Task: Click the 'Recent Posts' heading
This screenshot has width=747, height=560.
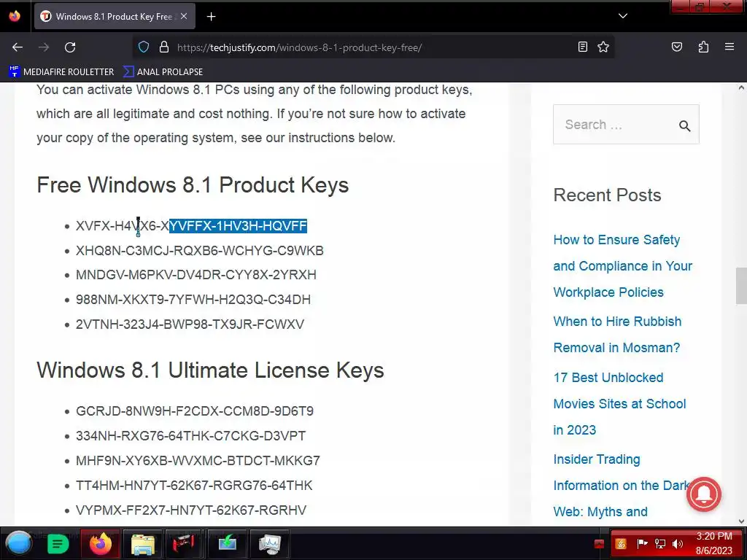Action: click(607, 195)
